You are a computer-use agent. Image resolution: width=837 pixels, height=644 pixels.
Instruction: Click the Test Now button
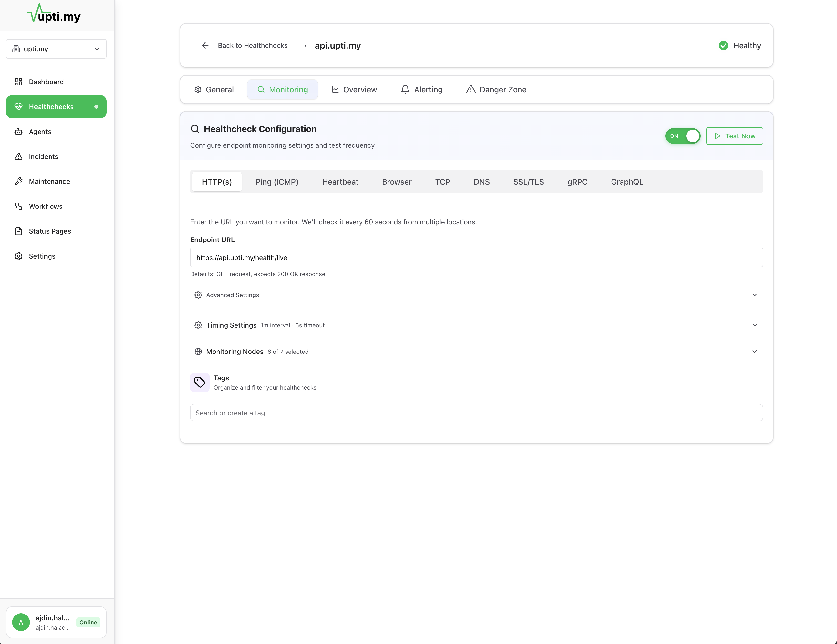pyautogui.click(x=734, y=136)
